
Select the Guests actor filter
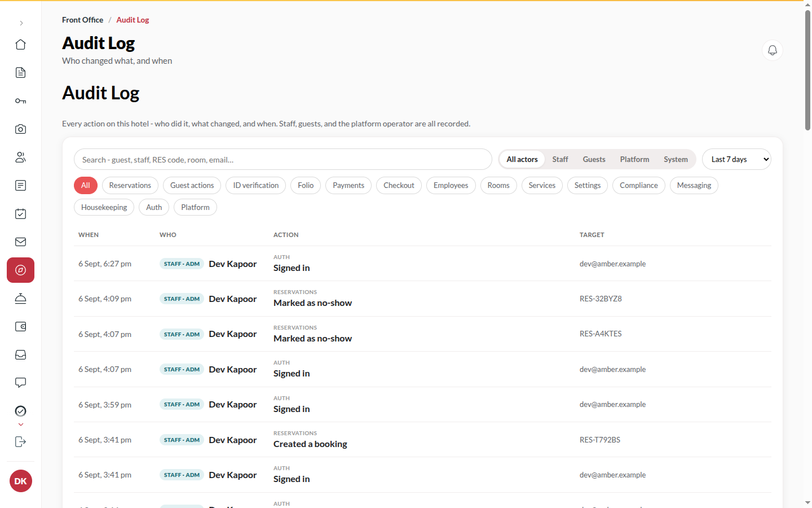click(x=594, y=159)
